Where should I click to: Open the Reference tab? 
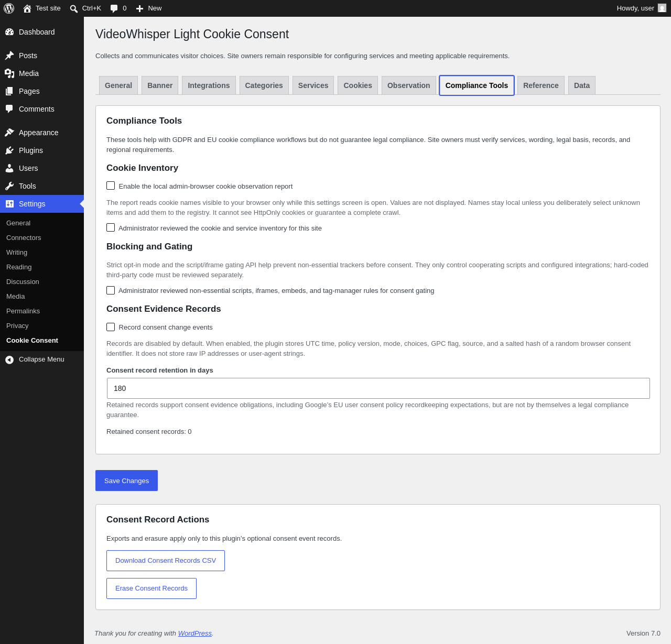540,85
